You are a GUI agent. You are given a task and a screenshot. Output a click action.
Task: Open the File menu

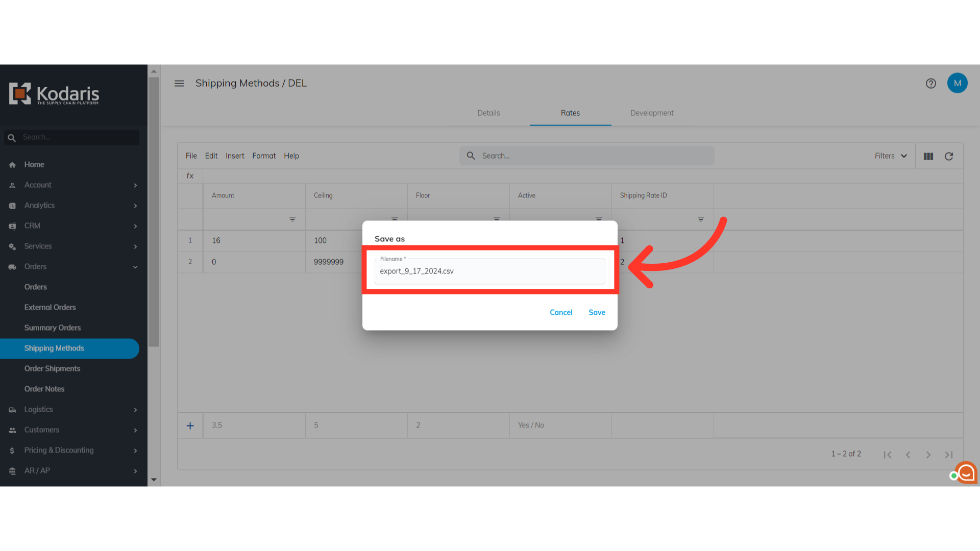coord(191,156)
